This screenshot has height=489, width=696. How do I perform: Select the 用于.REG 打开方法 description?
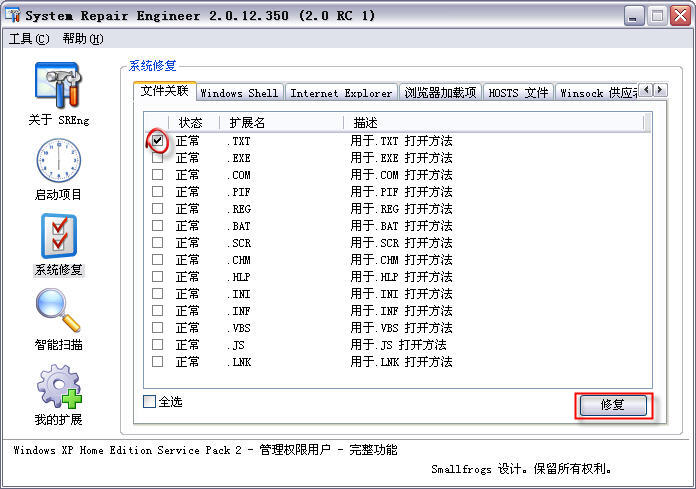click(x=401, y=209)
